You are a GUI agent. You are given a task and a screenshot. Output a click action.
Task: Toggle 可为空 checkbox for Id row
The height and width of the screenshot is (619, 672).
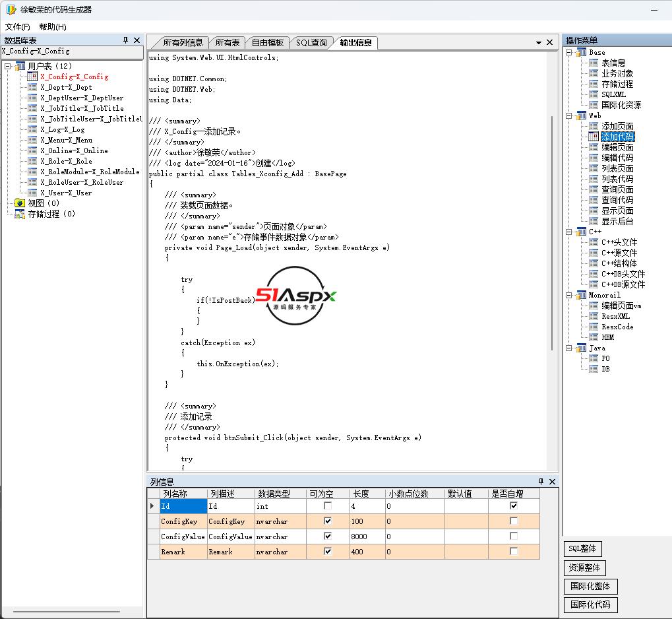[328, 505]
